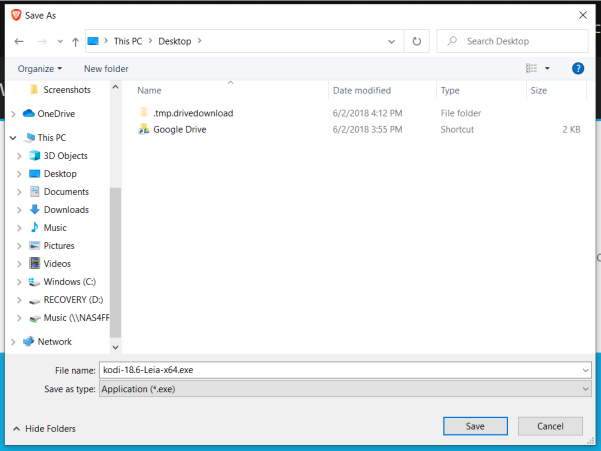Image resolution: width=601 pixels, height=451 pixels.
Task: Collapse the This PC tree node
Action: tap(13, 138)
